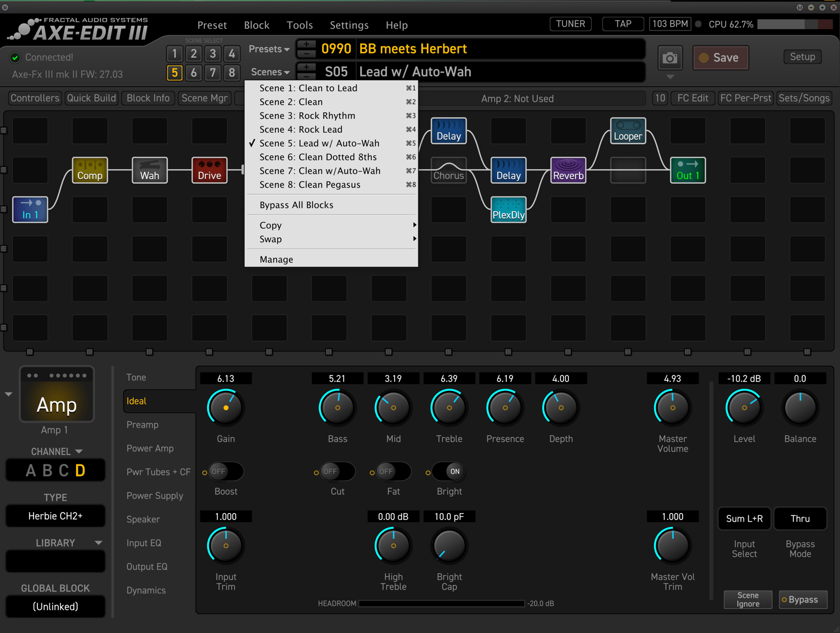This screenshot has height=633, width=840.
Task: Switch to amp channel B
Action: coord(48,471)
